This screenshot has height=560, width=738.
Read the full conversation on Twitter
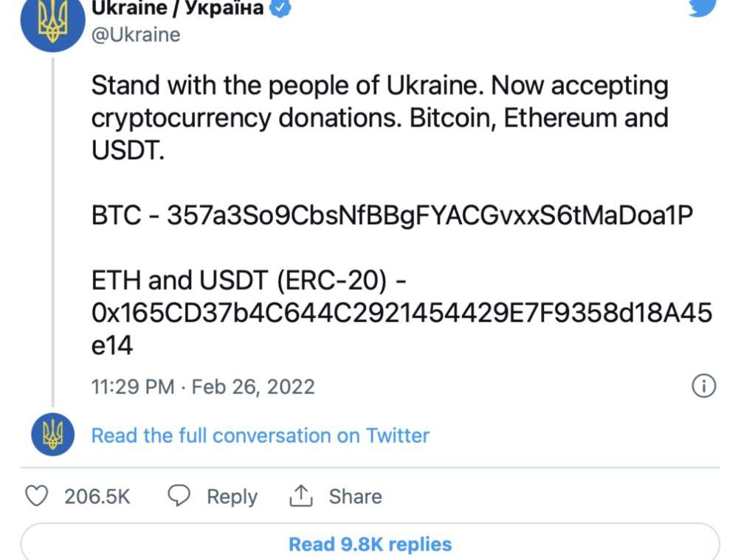click(x=260, y=435)
